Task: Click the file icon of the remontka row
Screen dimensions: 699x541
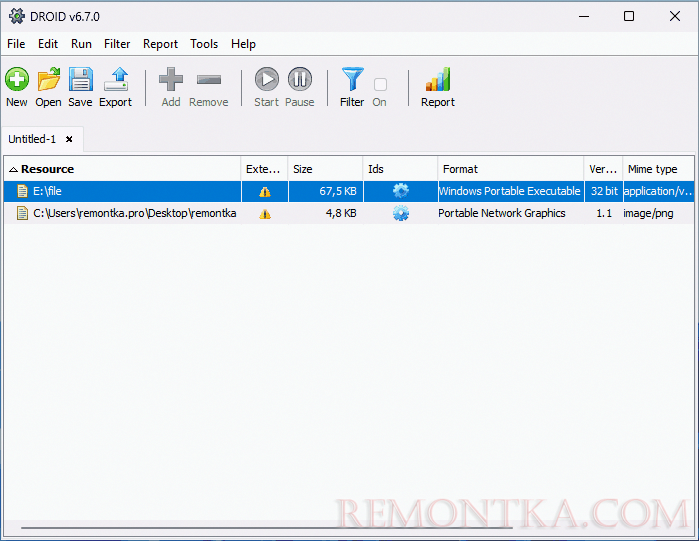Action: tap(22, 213)
